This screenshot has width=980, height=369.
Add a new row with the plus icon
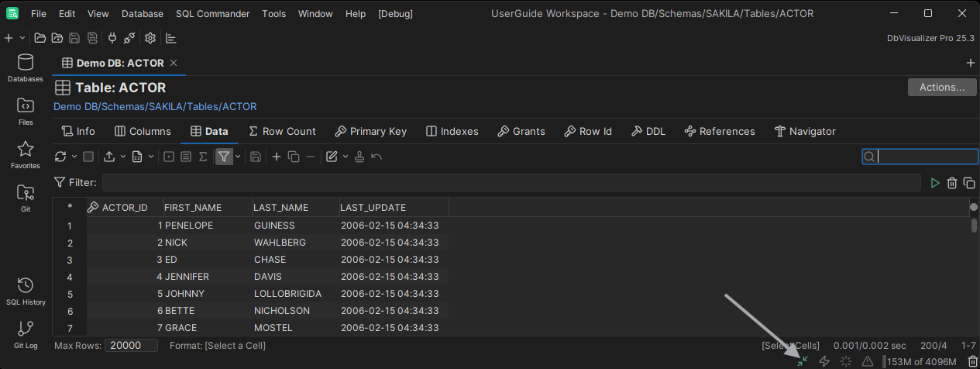tap(277, 157)
